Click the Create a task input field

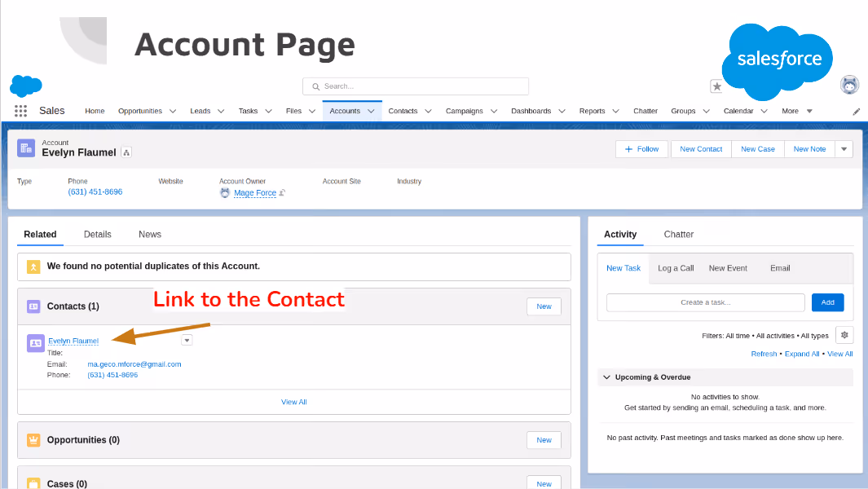click(x=705, y=302)
